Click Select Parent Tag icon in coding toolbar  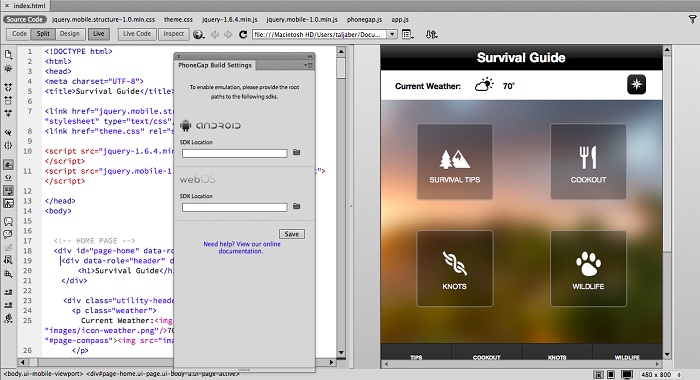[x=8, y=132]
